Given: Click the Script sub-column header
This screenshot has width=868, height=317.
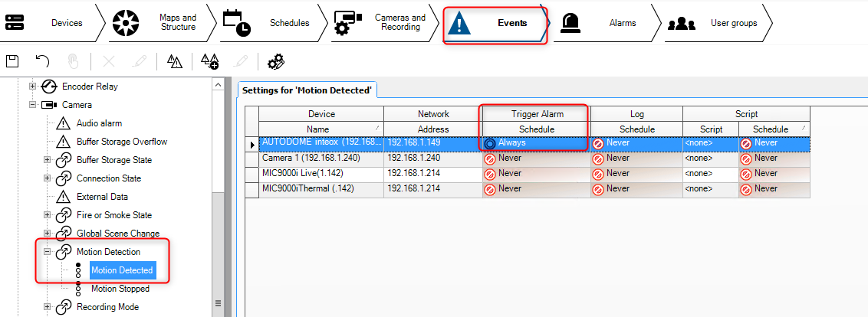Looking at the screenshot, I should (x=711, y=129).
